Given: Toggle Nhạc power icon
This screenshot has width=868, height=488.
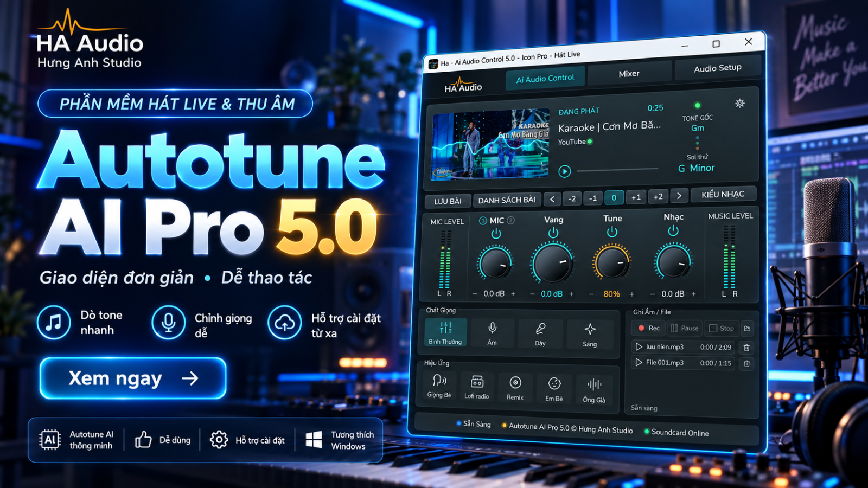Looking at the screenshot, I should (673, 230).
